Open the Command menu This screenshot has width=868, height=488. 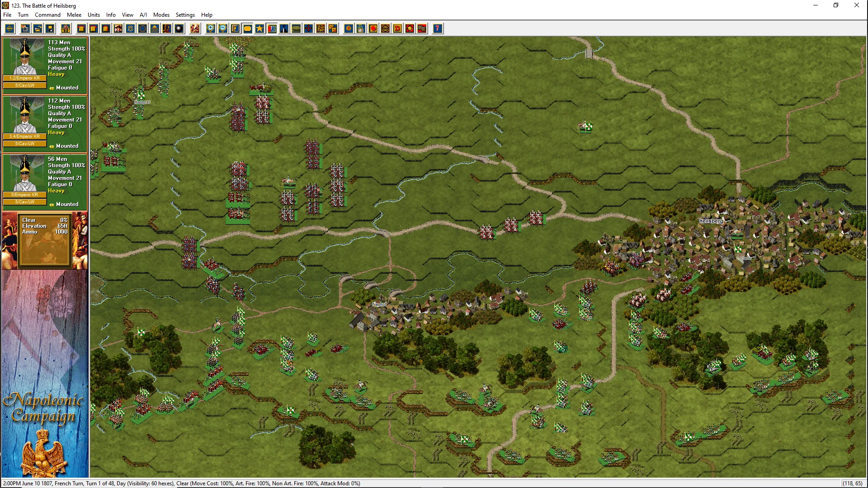(x=47, y=15)
